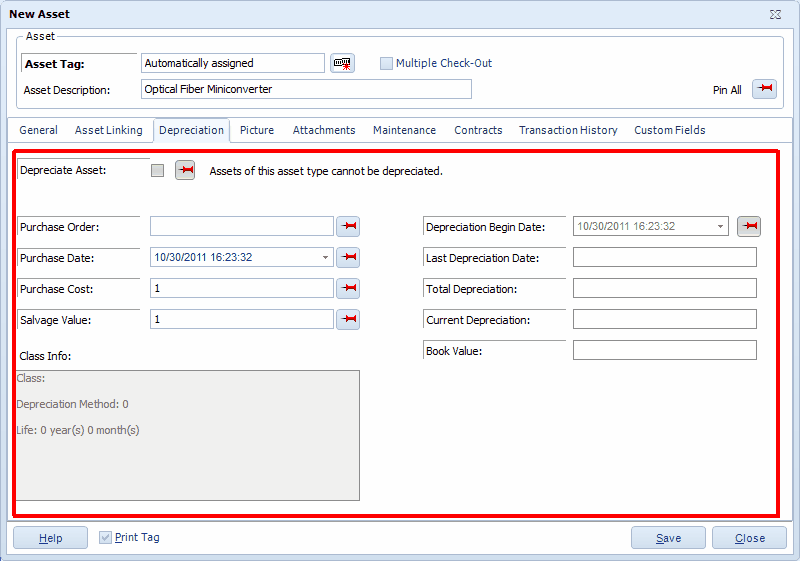This screenshot has height=561, width=800.
Task: Click the Help button
Action: [51, 538]
